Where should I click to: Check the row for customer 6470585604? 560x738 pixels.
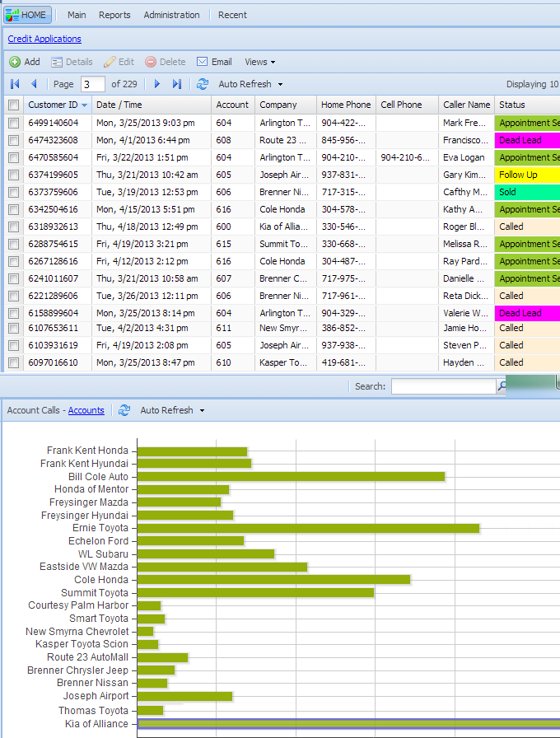(14, 158)
